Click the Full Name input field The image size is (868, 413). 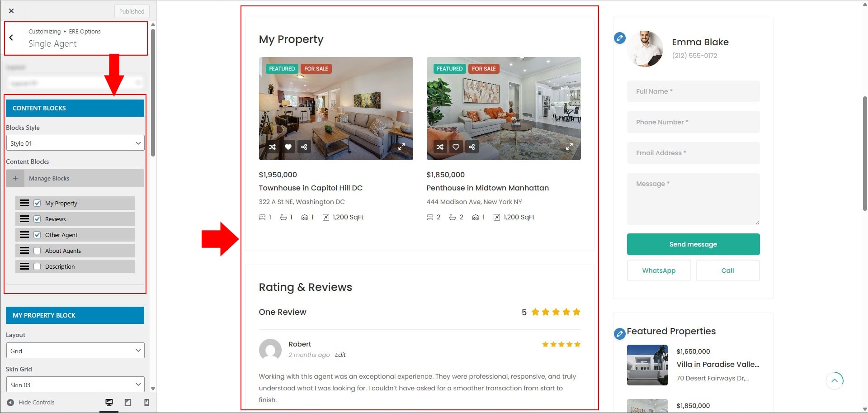(x=693, y=91)
